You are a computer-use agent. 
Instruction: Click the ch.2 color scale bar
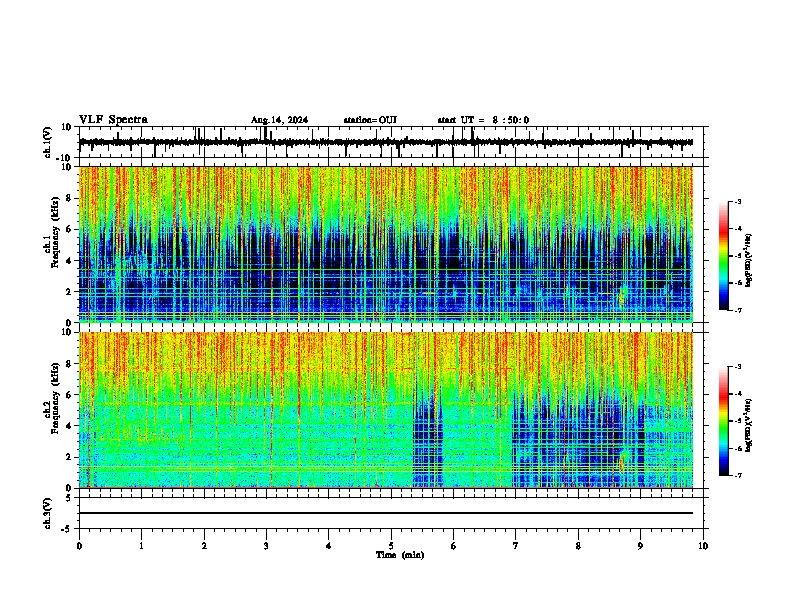[x=724, y=421]
